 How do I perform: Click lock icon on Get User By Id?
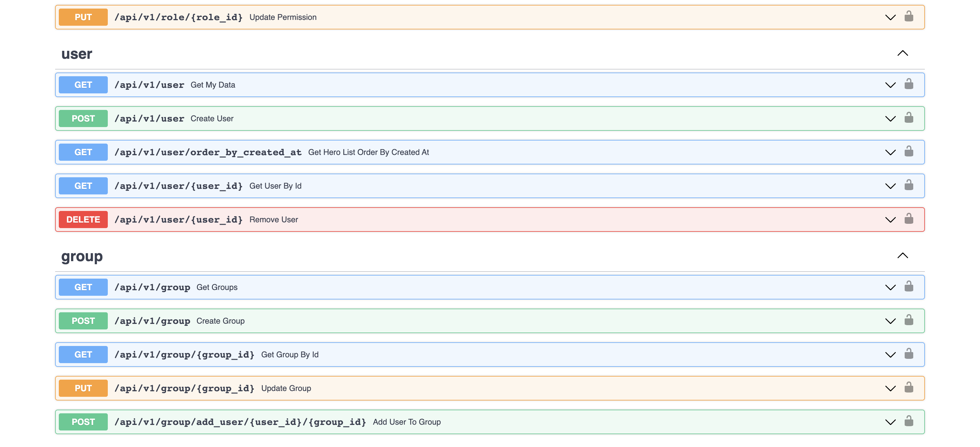tap(908, 185)
